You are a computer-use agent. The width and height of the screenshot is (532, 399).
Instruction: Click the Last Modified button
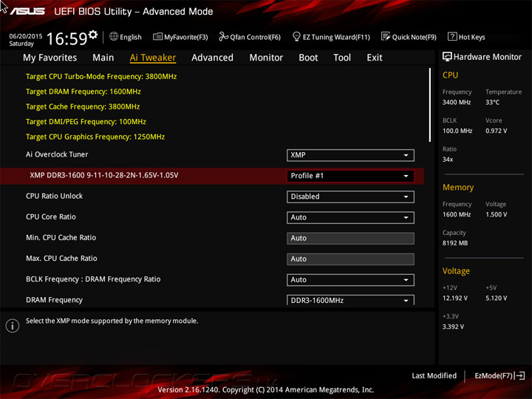[434, 375]
